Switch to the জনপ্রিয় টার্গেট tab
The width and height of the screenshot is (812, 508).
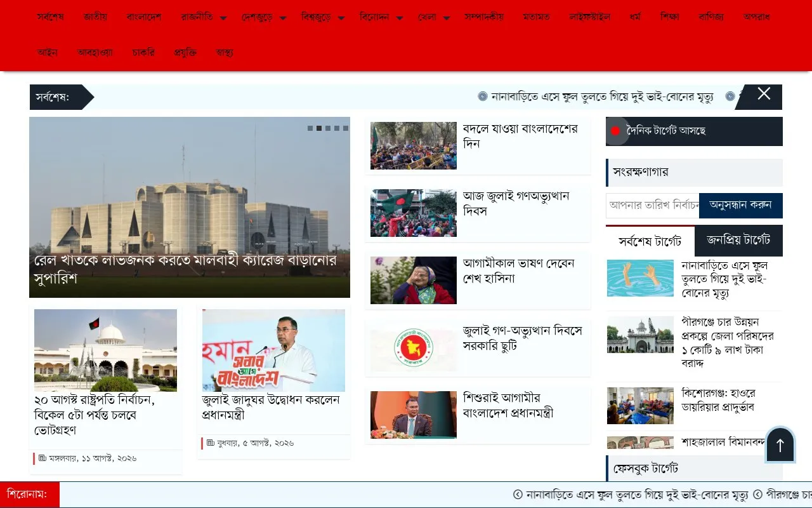pyautogui.click(x=738, y=241)
